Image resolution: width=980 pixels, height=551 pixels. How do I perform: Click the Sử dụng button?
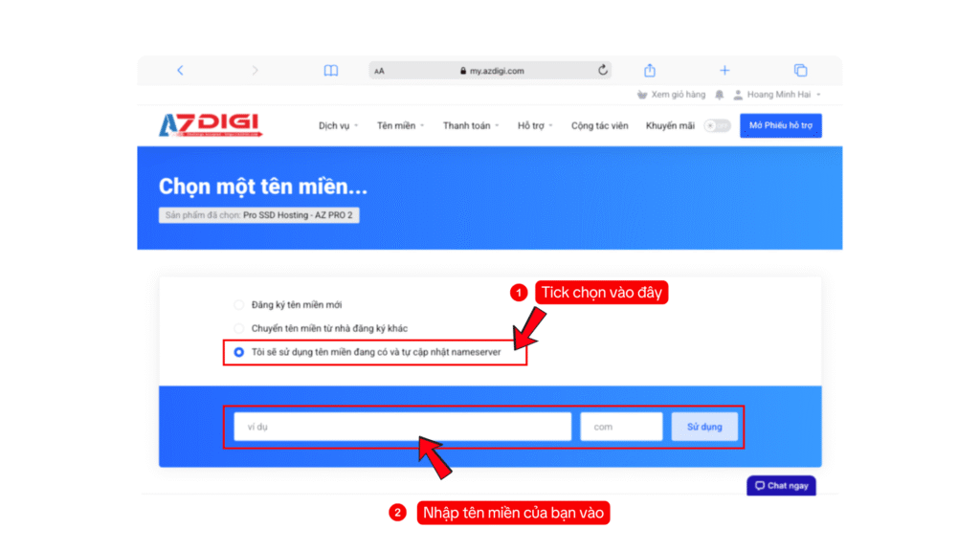coord(704,427)
